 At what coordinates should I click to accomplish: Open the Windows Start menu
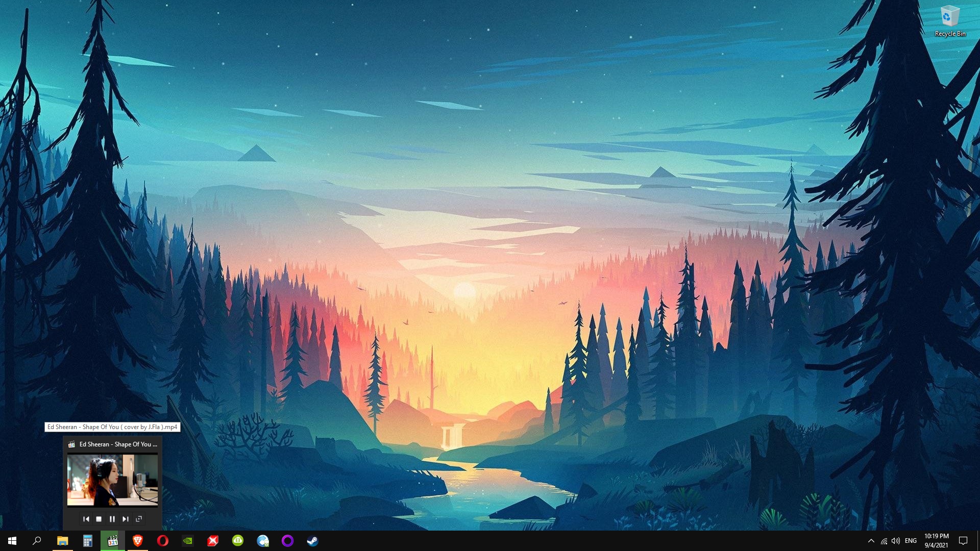(12, 541)
